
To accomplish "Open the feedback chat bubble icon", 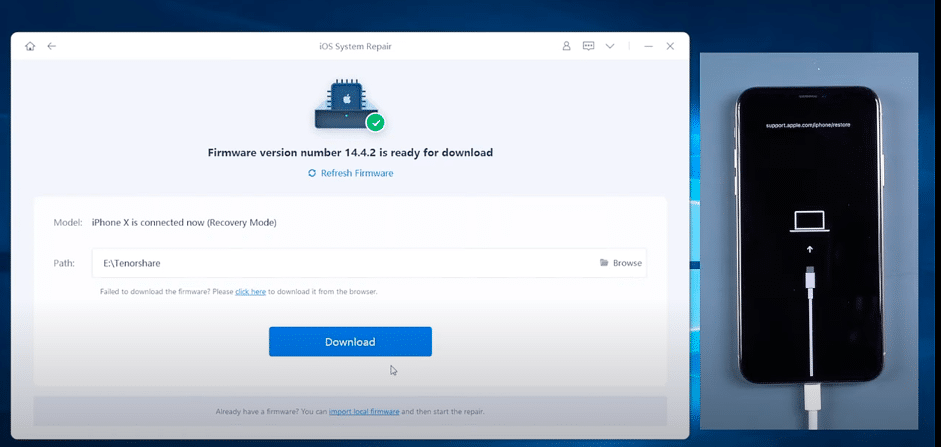I will [588, 46].
